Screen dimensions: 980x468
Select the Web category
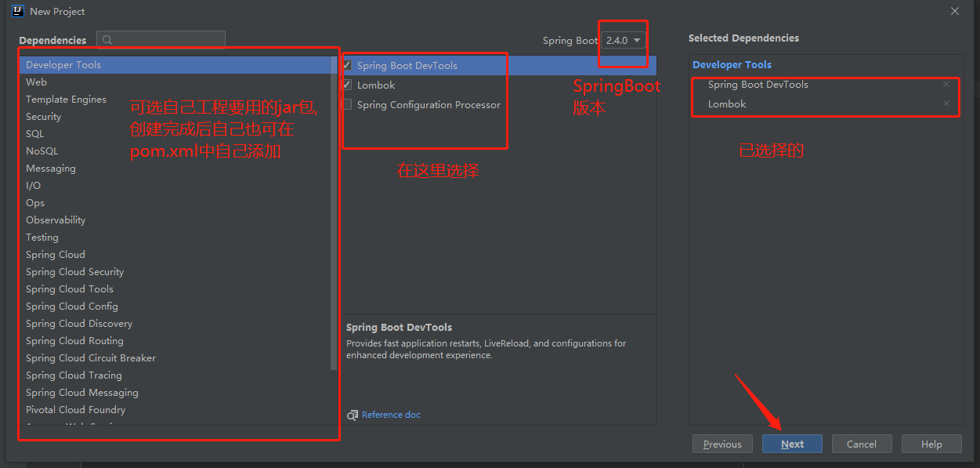click(179, 82)
